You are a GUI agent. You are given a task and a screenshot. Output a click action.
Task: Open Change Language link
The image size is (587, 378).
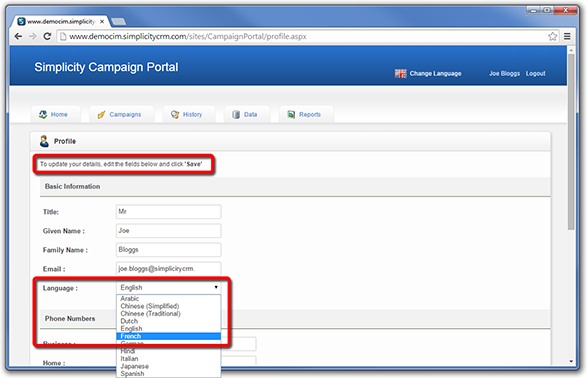[x=435, y=73]
